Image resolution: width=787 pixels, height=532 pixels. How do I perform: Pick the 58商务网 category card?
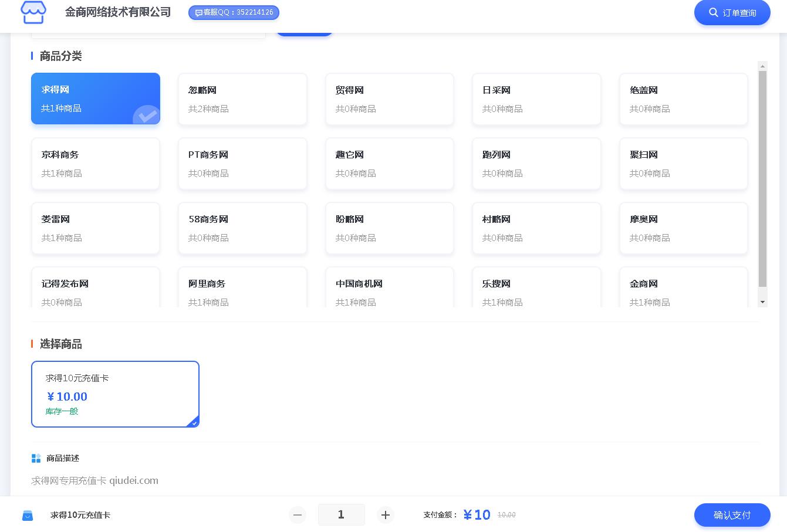(x=242, y=228)
